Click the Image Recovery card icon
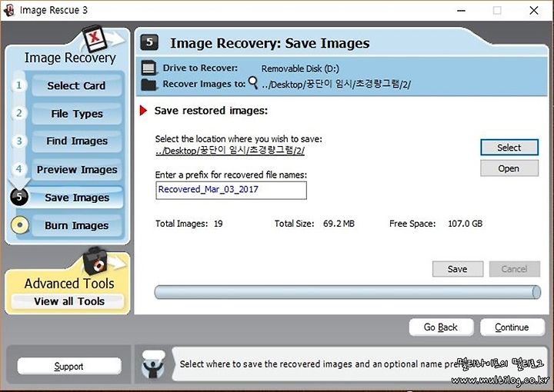Image resolution: width=554 pixels, height=392 pixels. (x=95, y=38)
